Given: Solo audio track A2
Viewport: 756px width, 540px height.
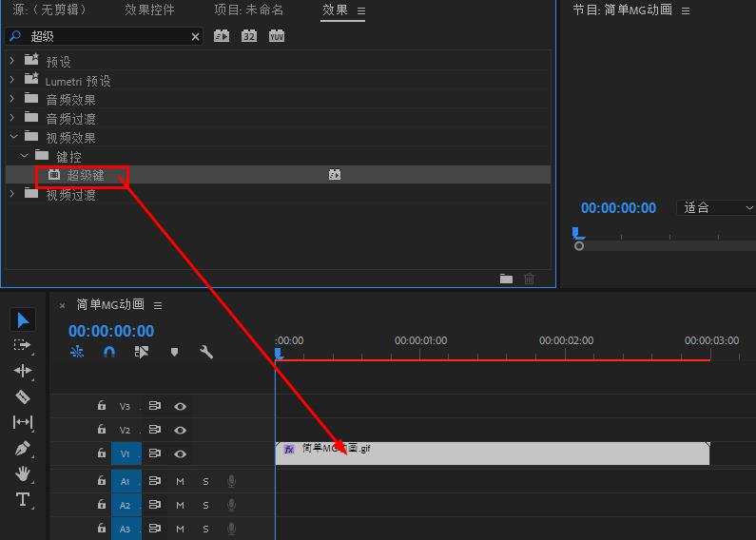Looking at the screenshot, I should point(205,505).
